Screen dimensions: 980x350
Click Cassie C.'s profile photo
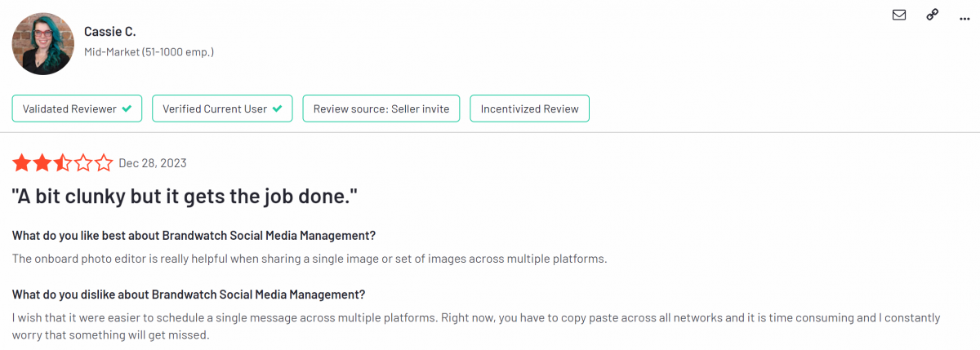43,43
